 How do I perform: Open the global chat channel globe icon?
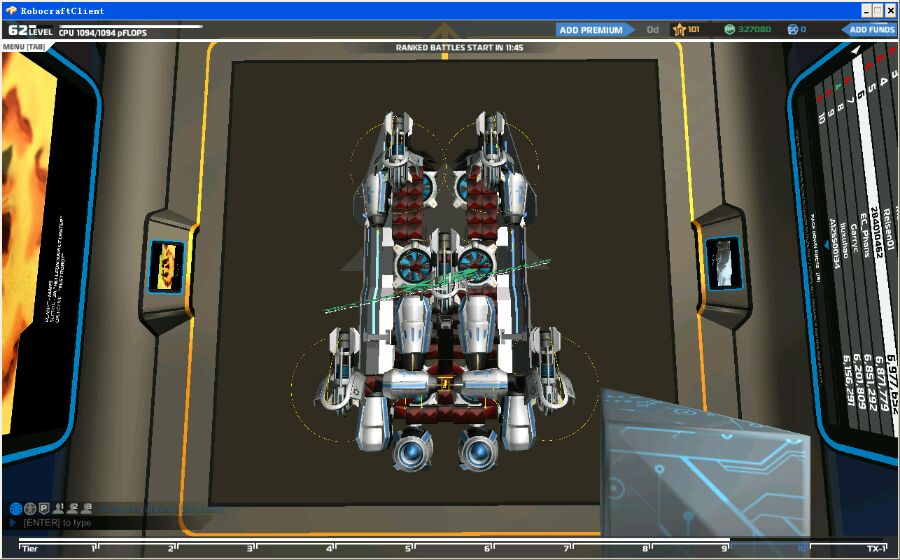click(16, 508)
